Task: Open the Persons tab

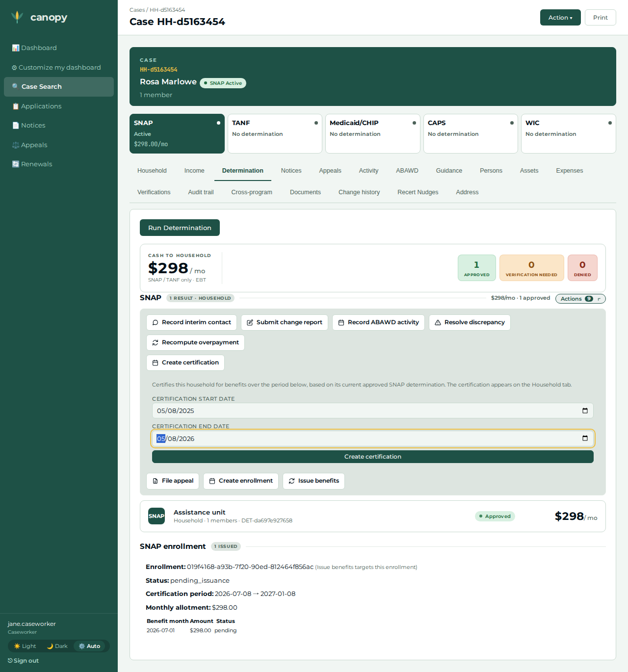Action: [x=491, y=171]
